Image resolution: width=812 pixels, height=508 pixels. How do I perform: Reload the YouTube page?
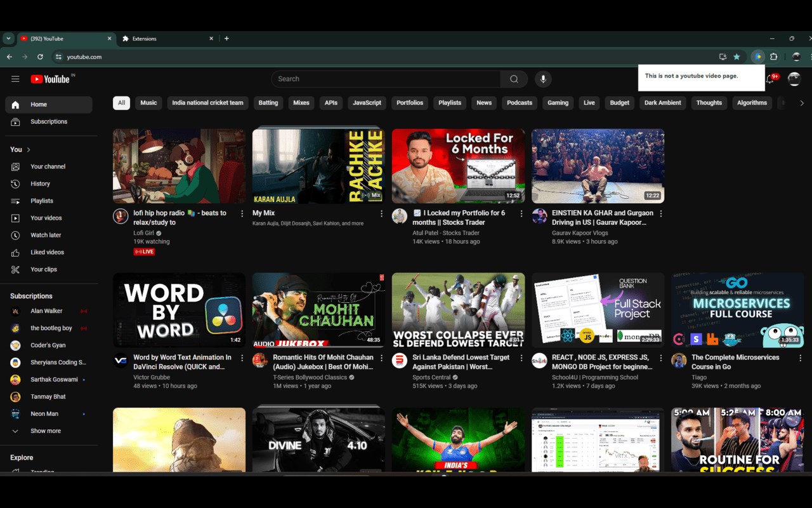click(40, 57)
